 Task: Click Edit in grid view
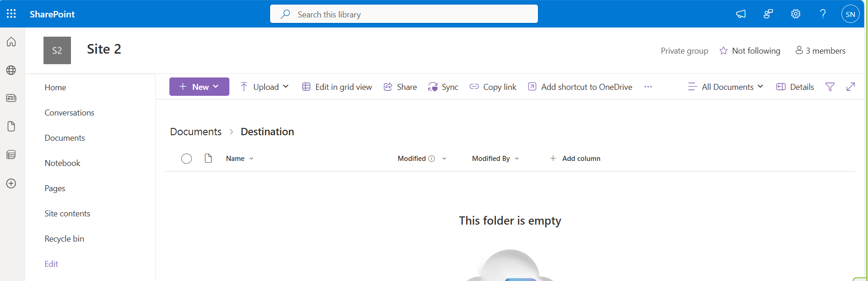[337, 87]
